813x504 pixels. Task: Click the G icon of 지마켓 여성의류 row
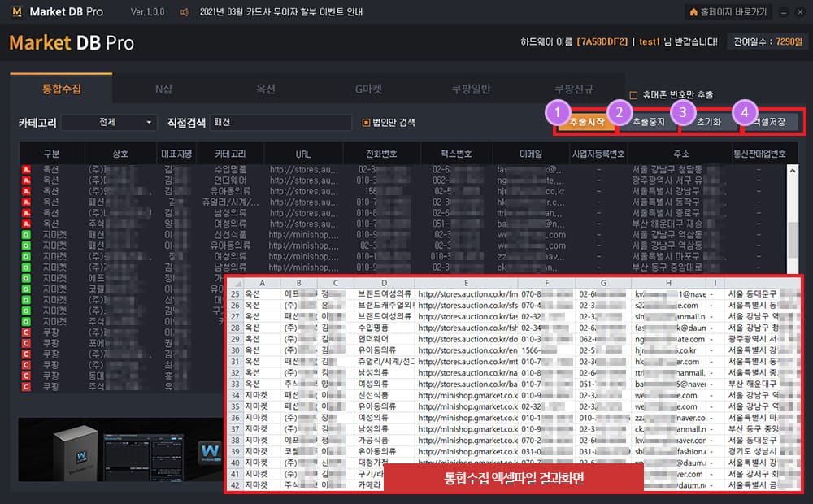26,257
